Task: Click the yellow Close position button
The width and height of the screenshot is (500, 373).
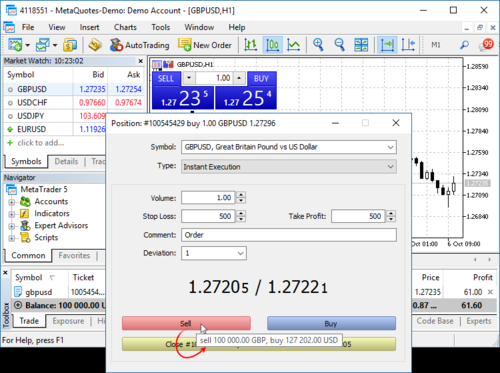Action: coord(259,344)
